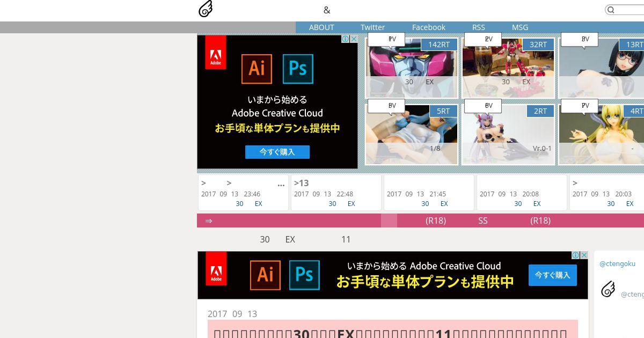This screenshot has height=338, width=644.
Task: Click the 32RT retweet badge
Action: click(538, 45)
